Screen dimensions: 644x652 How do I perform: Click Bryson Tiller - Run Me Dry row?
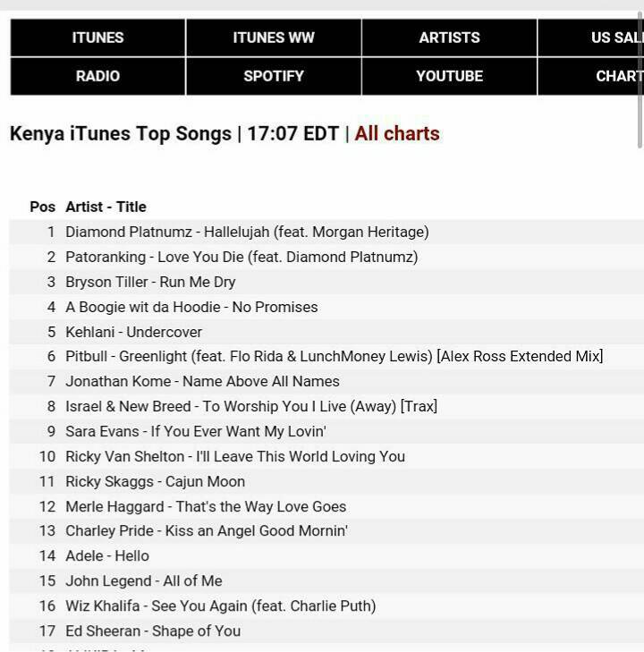[x=150, y=282]
